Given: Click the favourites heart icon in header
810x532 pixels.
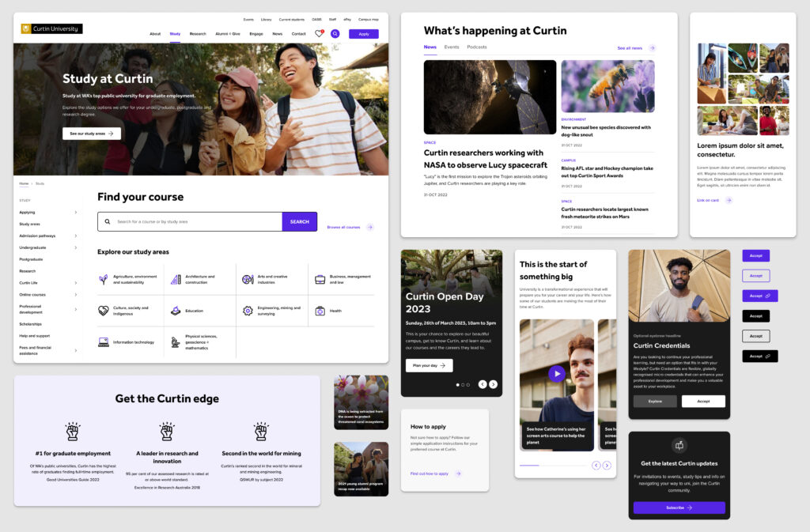Looking at the screenshot, I should [x=319, y=34].
